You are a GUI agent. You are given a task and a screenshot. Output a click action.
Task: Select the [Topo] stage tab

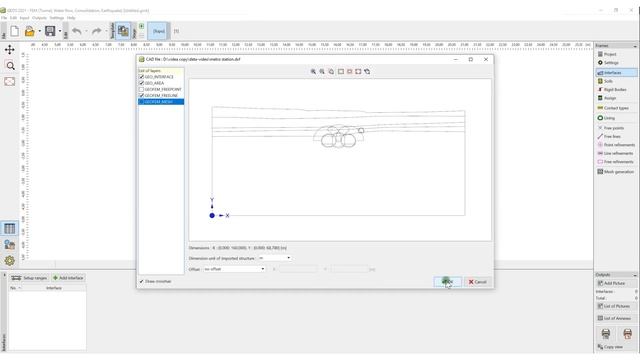[158, 31]
